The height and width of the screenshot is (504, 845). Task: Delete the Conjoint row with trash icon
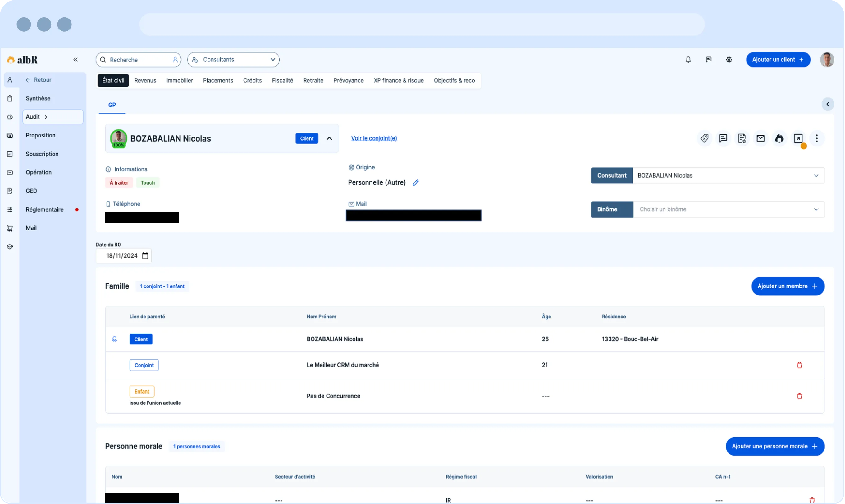tap(799, 365)
